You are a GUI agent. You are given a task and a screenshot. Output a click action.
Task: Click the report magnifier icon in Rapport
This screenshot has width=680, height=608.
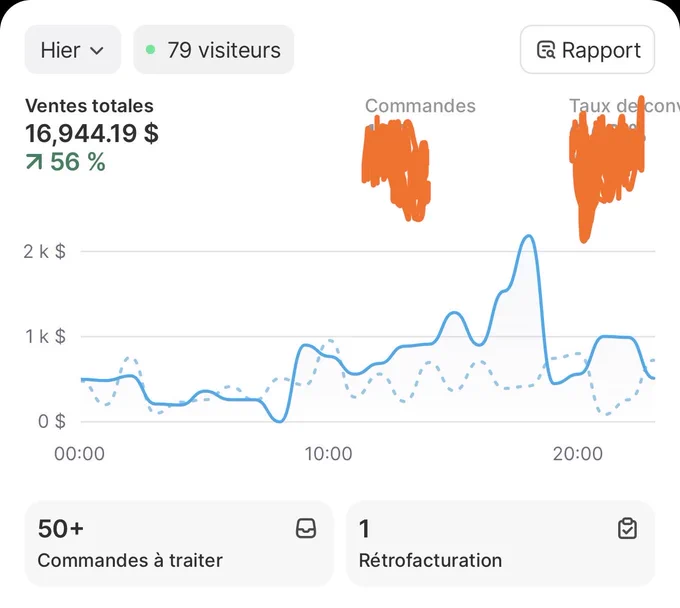point(546,50)
